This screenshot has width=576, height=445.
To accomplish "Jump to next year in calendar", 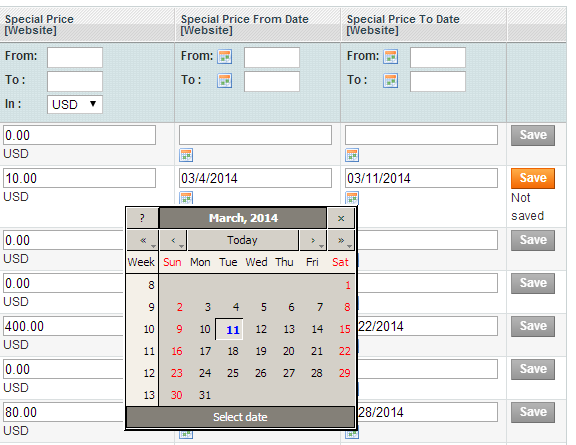I will [341, 240].
